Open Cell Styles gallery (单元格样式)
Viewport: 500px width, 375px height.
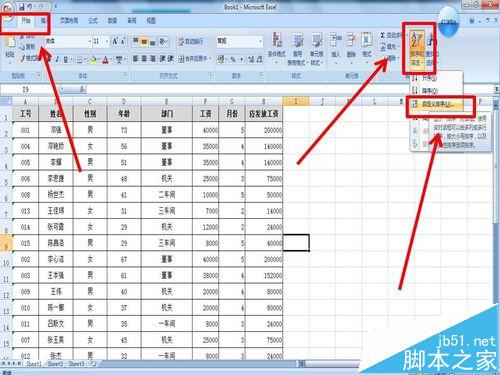point(316,49)
